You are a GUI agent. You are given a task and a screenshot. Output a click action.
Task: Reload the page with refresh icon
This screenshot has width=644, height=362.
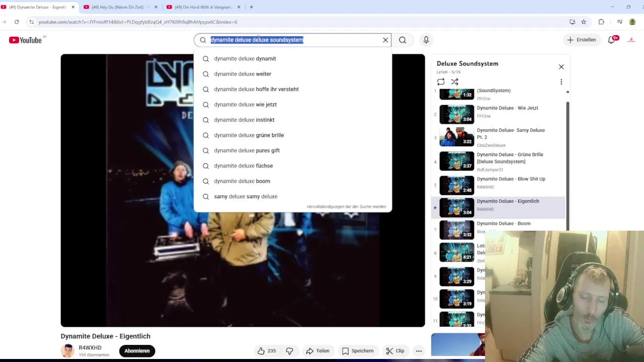pos(17,22)
